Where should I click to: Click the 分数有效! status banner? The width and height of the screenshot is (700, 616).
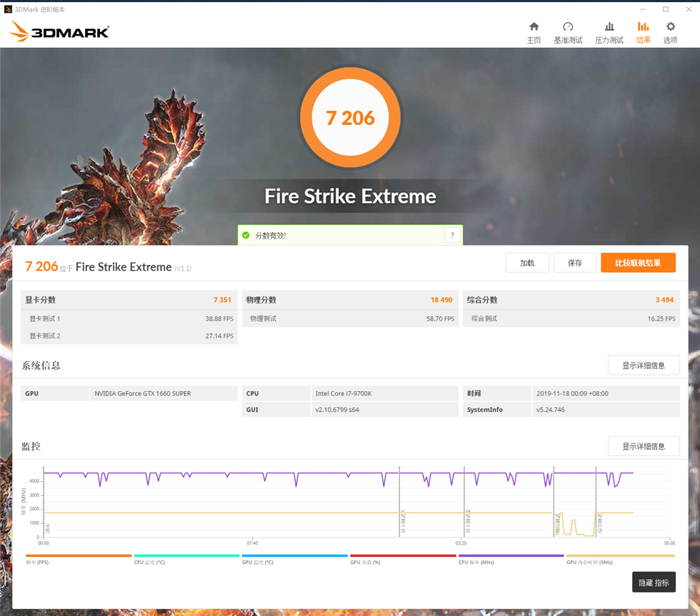pos(350,235)
